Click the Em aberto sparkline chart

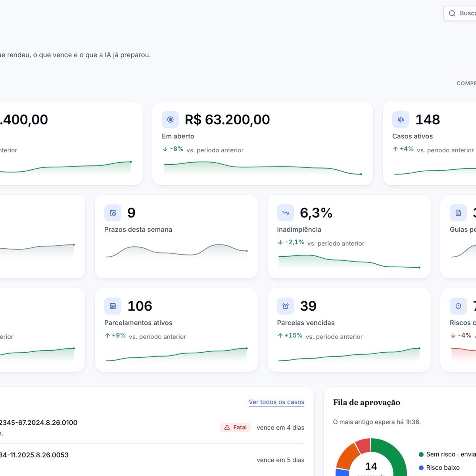coord(263,168)
